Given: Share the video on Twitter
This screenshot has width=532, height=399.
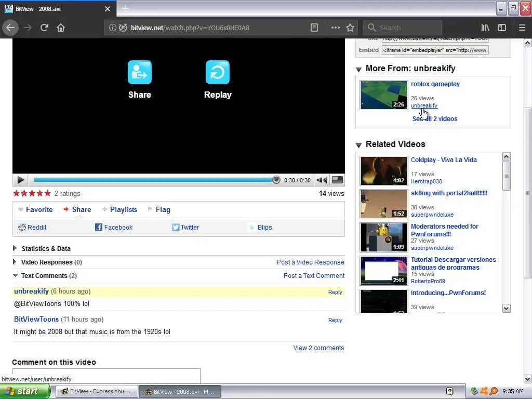Looking at the screenshot, I should coord(185,228).
